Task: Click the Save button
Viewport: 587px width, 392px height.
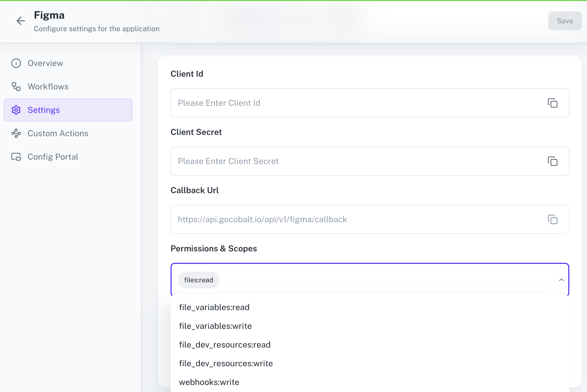Action: tap(565, 21)
